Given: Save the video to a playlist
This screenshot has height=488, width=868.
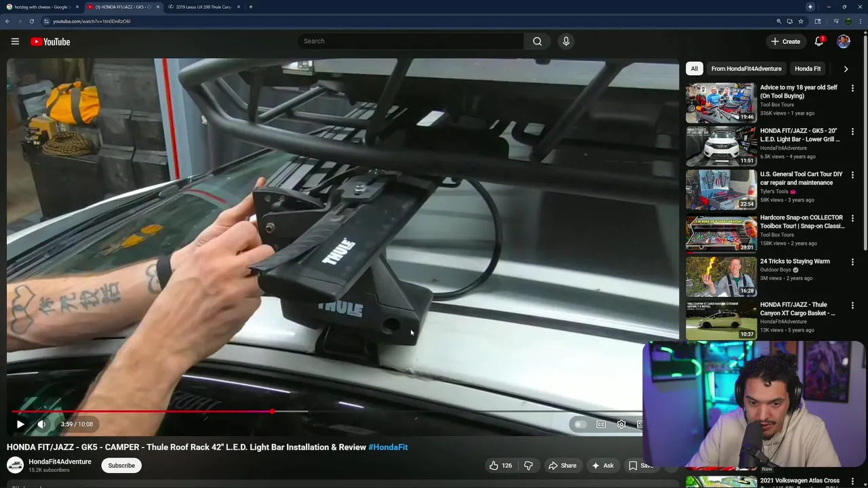Looking at the screenshot, I should pos(641,466).
